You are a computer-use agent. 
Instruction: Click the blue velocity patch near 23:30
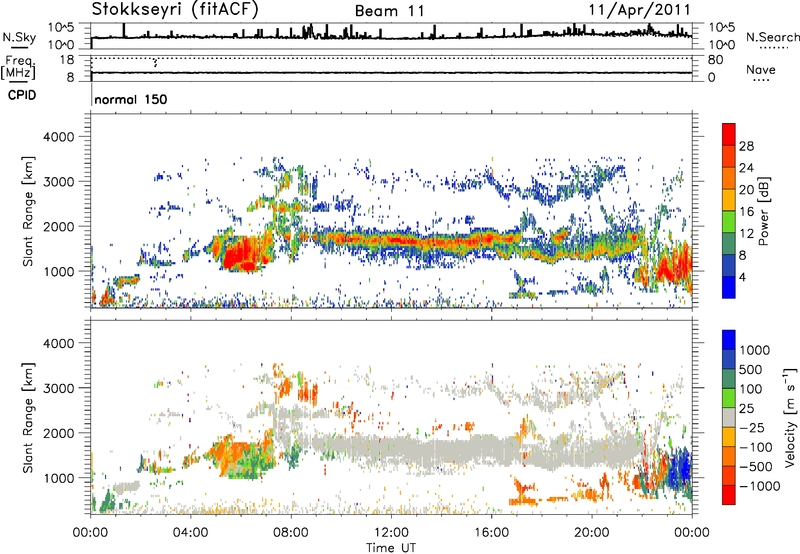tap(681, 468)
